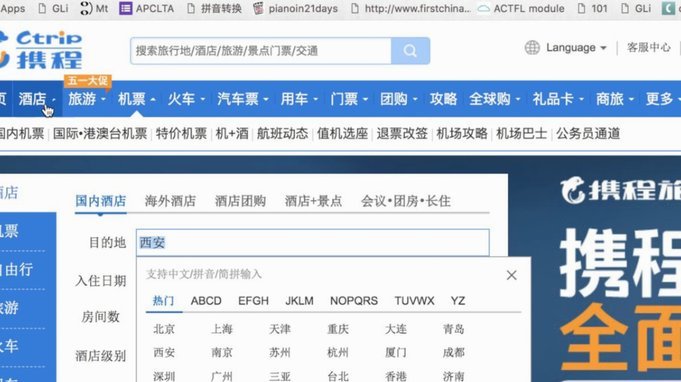Viewport: 681px width, 382px height.
Task: Expand the 汽车票 navigation menu
Action: 242,99
